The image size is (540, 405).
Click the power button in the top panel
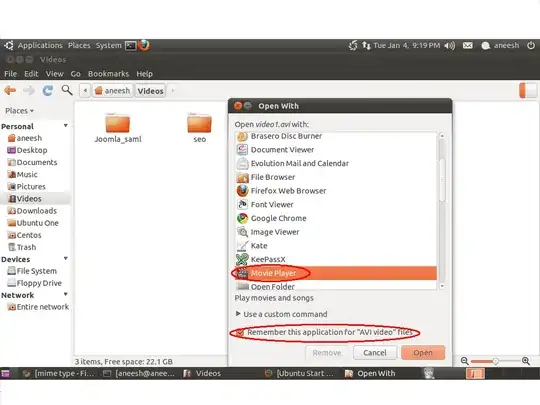tap(531, 45)
